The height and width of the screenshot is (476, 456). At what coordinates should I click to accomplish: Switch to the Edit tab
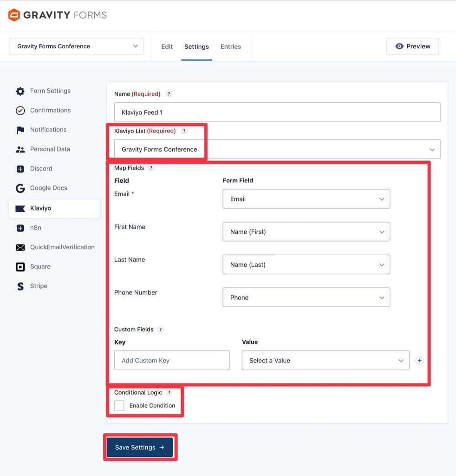point(167,46)
